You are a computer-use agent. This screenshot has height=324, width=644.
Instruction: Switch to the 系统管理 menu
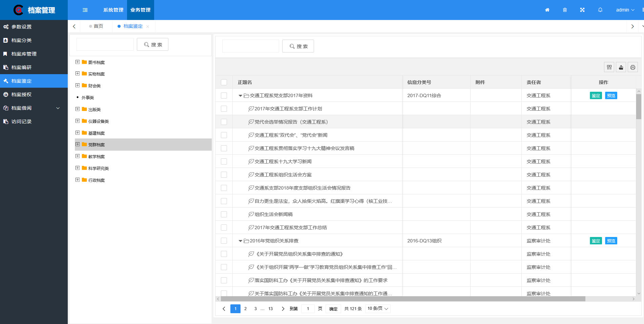[x=112, y=10]
